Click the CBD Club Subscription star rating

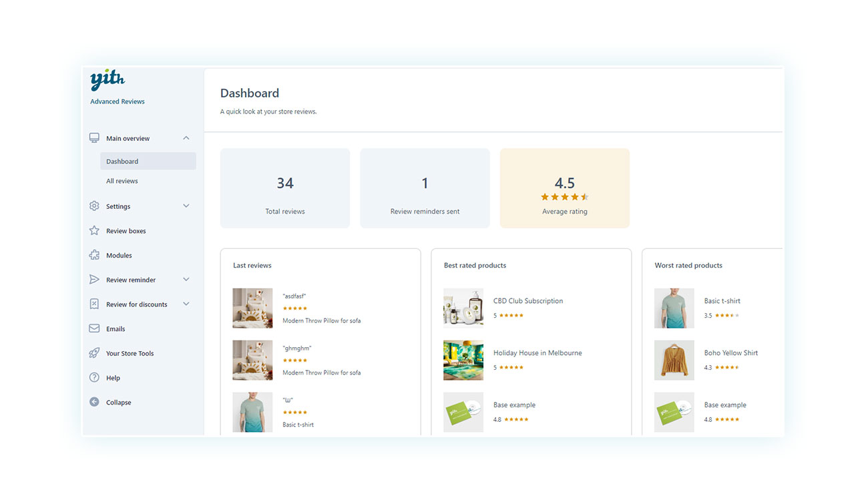tap(511, 315)
